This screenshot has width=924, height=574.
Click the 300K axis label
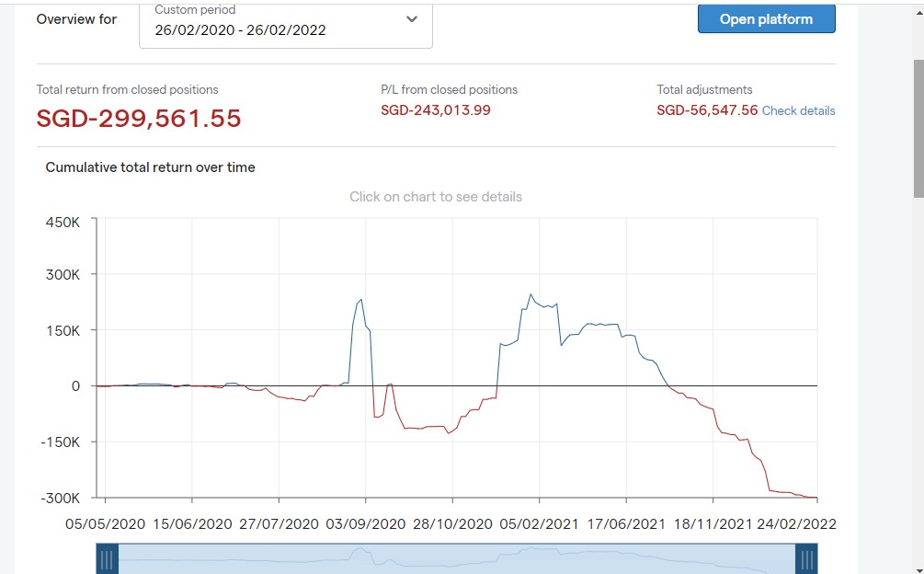pyautogui.click(x=63, y=275)
